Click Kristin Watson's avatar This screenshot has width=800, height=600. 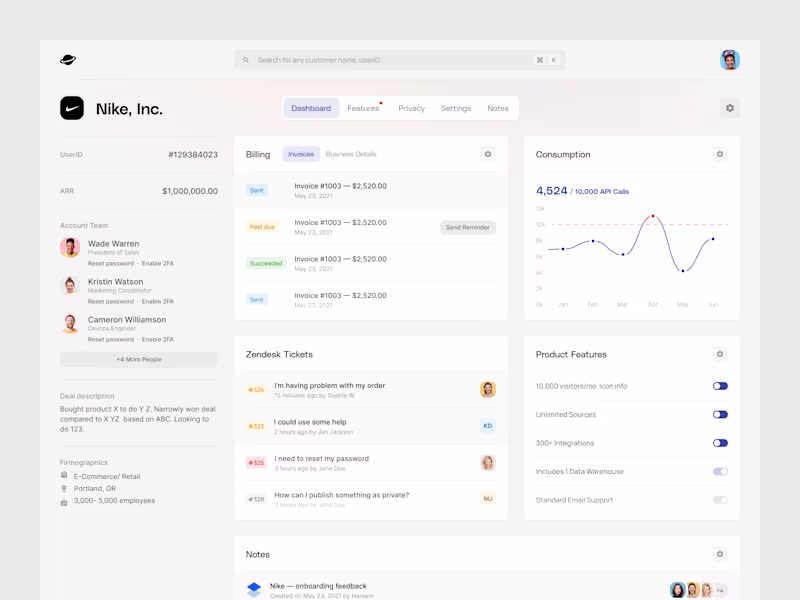point(70,286)
